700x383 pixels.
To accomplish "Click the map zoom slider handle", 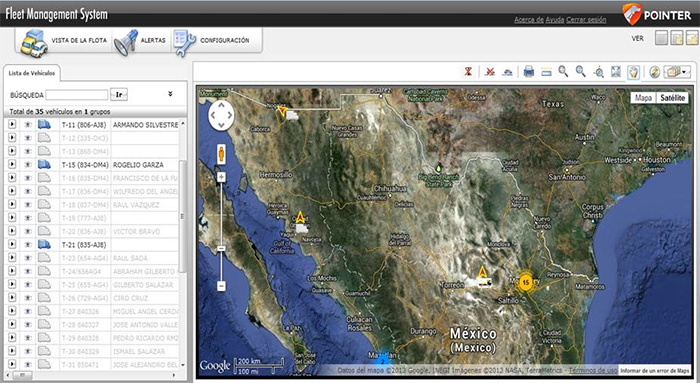I will coord(221,248).
